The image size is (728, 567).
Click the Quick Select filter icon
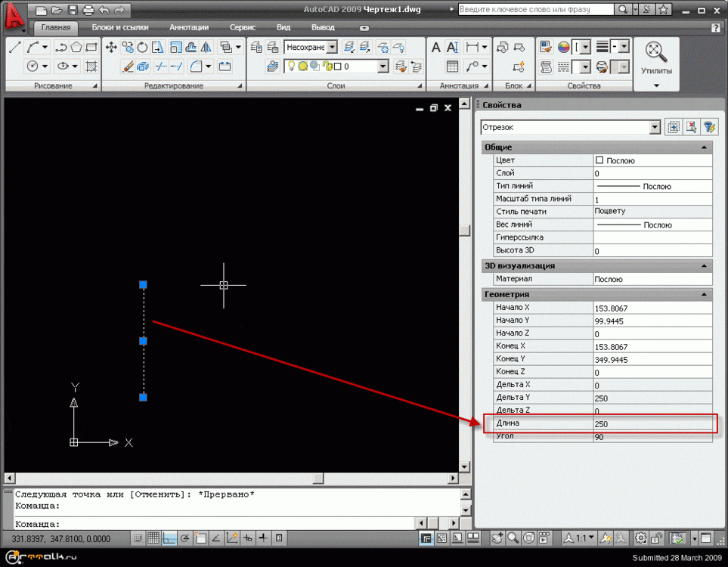pyautogui.click(x=709, y=128)
